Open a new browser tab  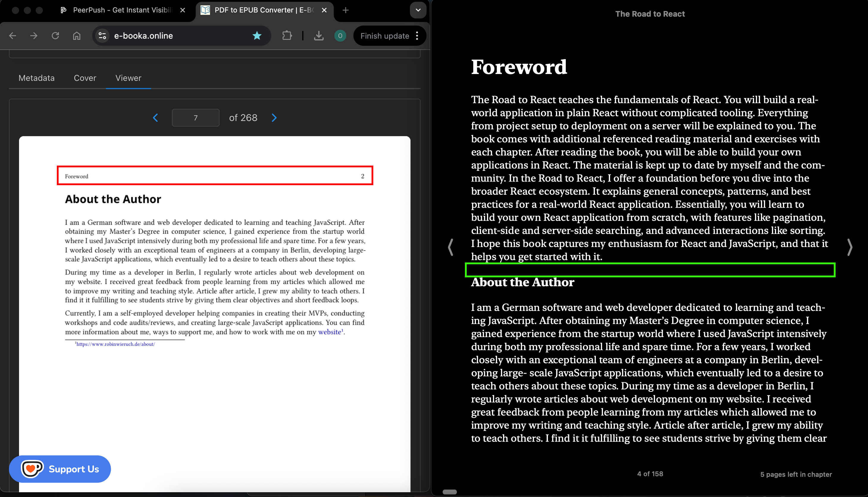coord(345,10)
